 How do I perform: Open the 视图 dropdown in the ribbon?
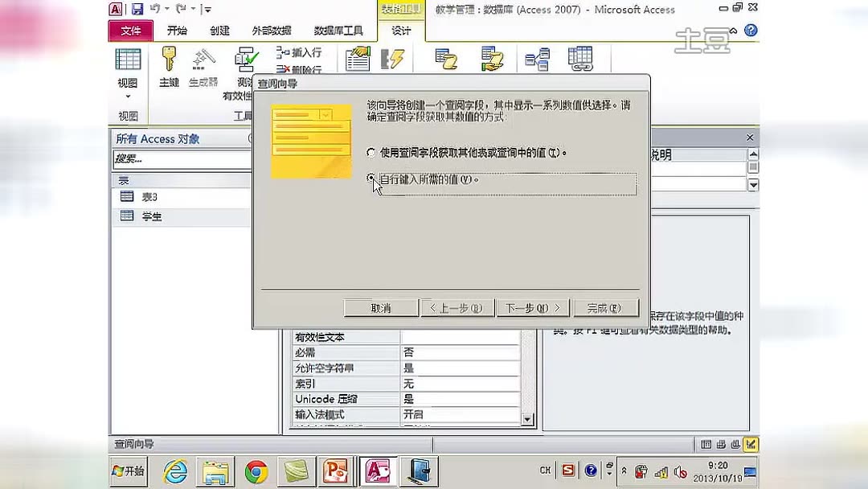pos(127,95)
